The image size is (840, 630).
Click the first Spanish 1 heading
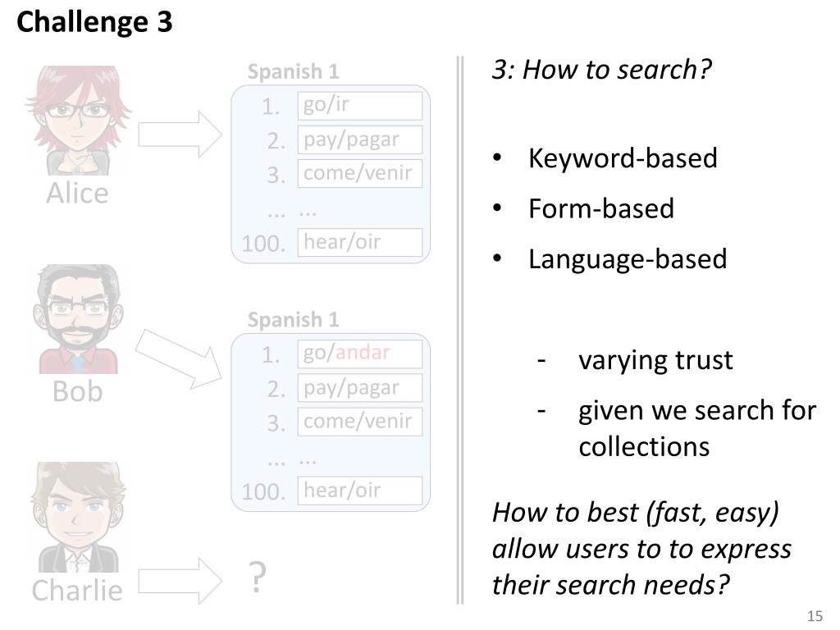[x=293, y=71]
